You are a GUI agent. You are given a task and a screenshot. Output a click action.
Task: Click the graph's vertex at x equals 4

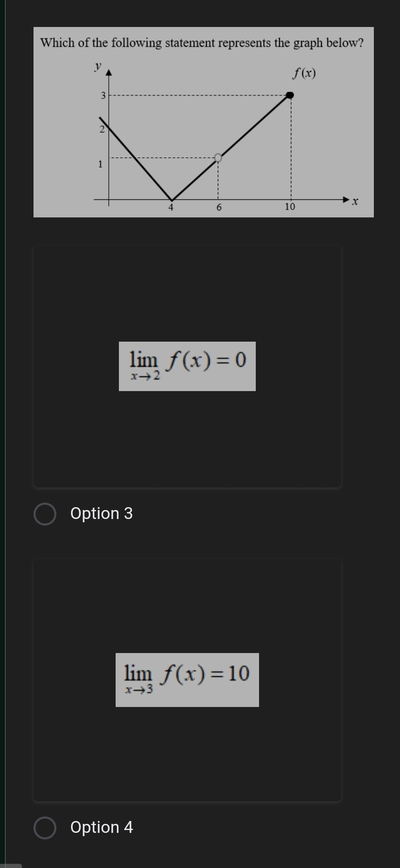[171, 199]
